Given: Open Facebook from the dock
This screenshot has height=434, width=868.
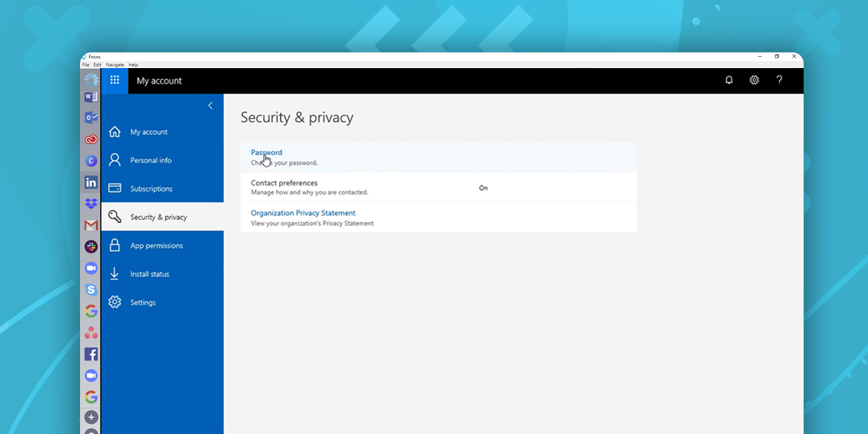Looking at the screenshot, I should coord(91,354).
